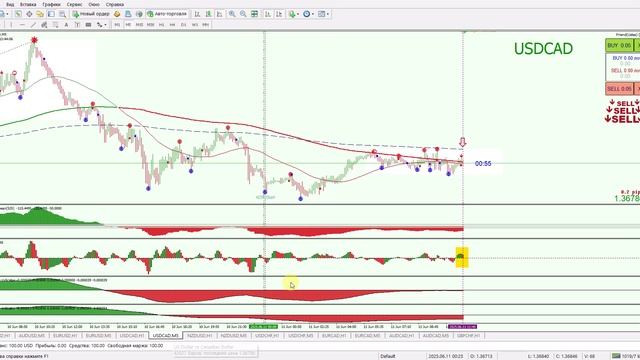Expand the templates dropdown arrow
Screen dimensions: 640x360
(x=328, y=14)
